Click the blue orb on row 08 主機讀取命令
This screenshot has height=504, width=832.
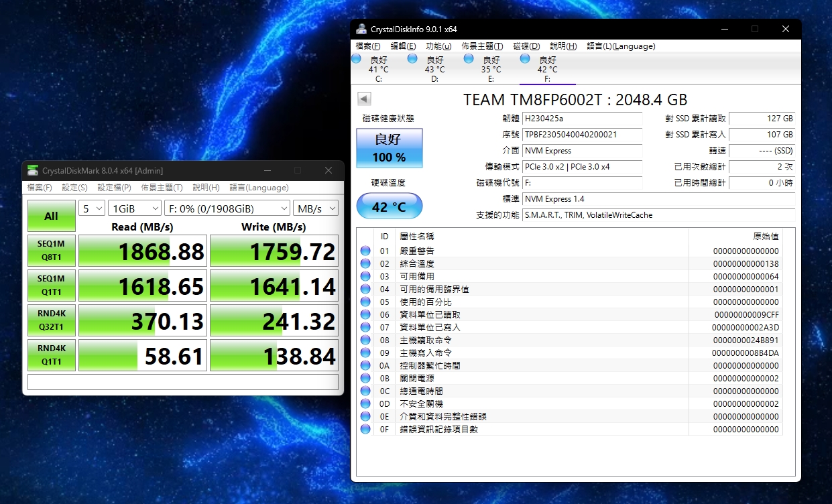[x=365, y=340]
